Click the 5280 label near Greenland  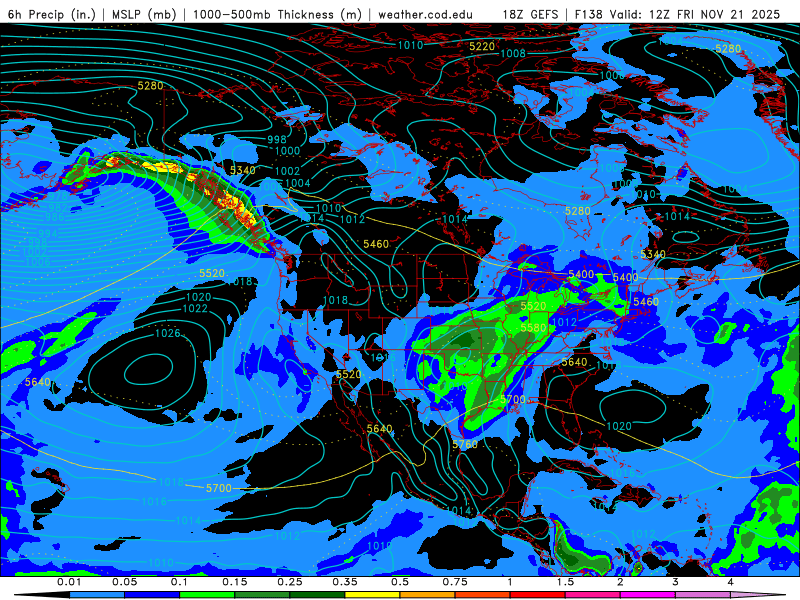pos(728,48)
